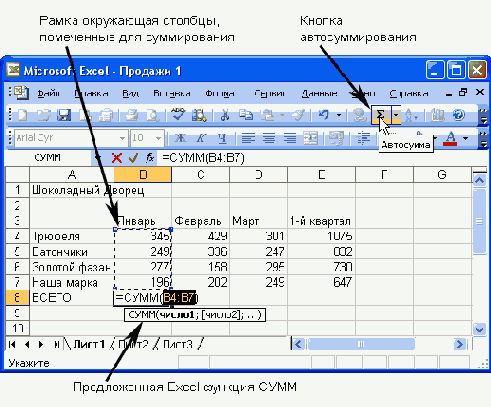This screenshot has height=407, width=491.
Task: Toggle center text alignment
Action: coord(269,138)
